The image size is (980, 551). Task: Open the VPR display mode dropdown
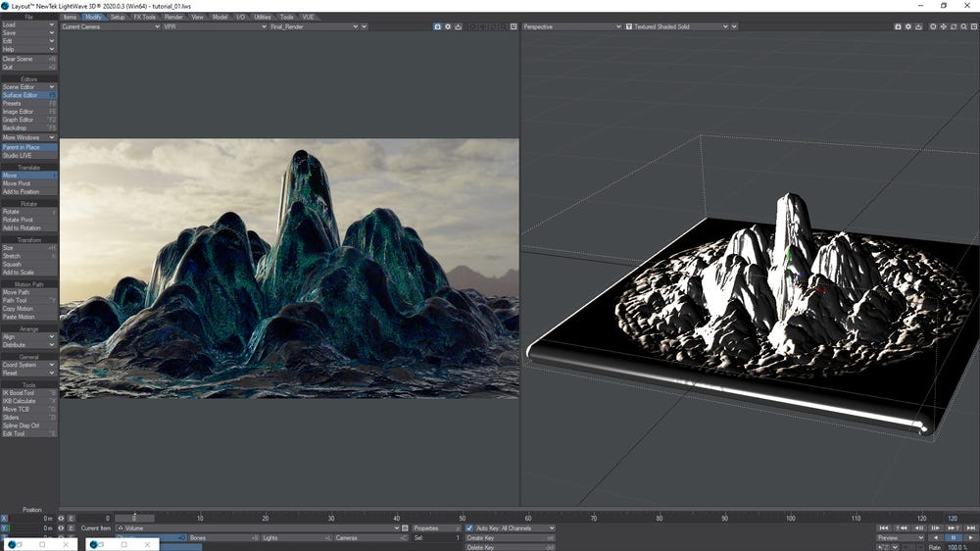point(215,26)
